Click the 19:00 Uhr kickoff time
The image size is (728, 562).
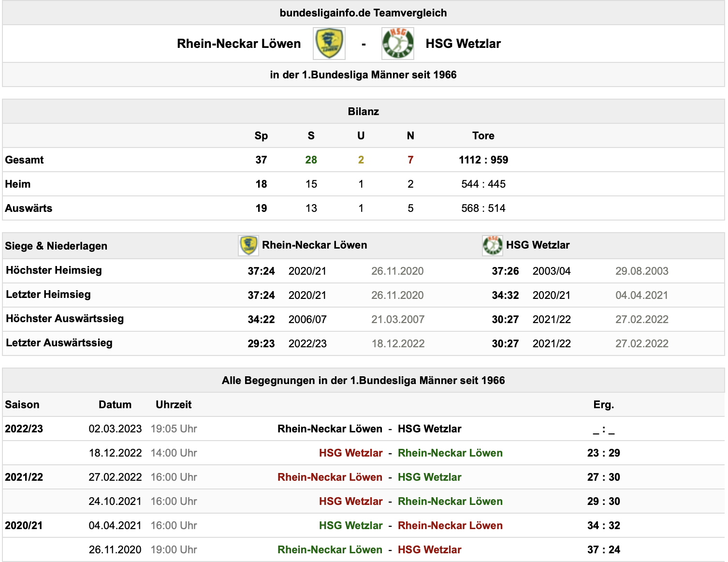tap(174, 550)
